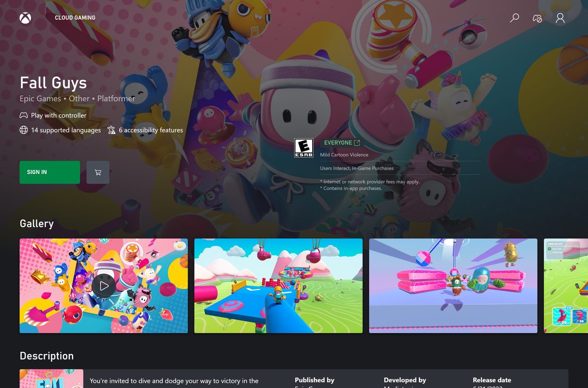Click the Play with controller text

coord(58,116)
